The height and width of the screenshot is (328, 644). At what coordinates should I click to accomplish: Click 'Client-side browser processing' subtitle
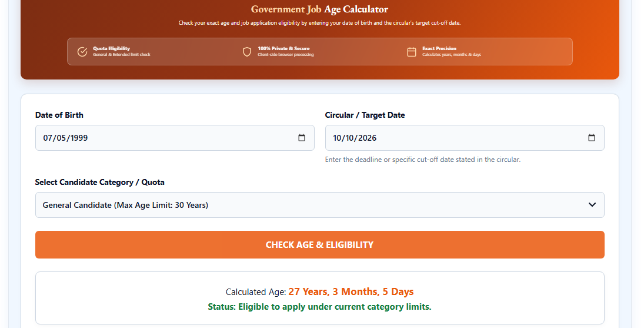tap(285, 55)
